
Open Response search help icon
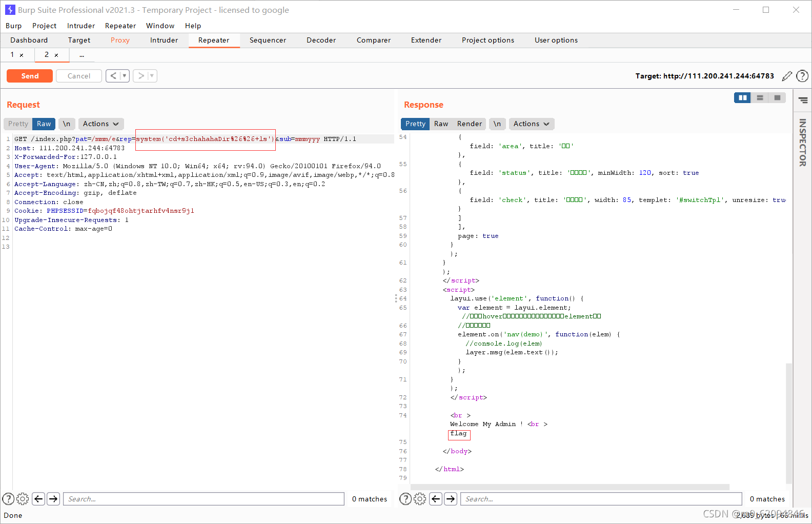point(405,499)
